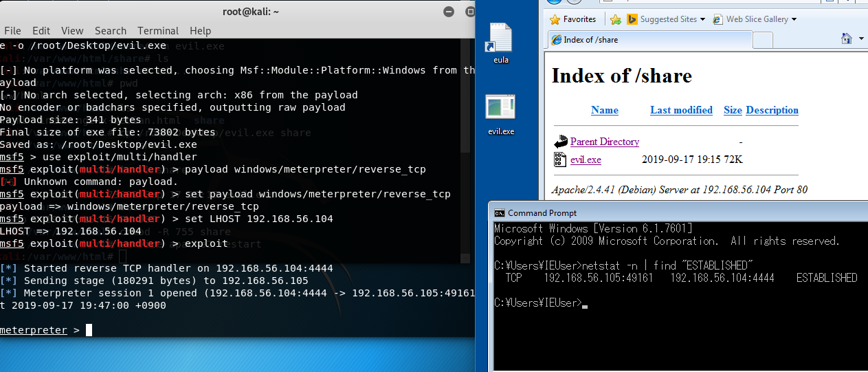Click the Favorites star button in Internet Explorer

[x=572, y=19]
